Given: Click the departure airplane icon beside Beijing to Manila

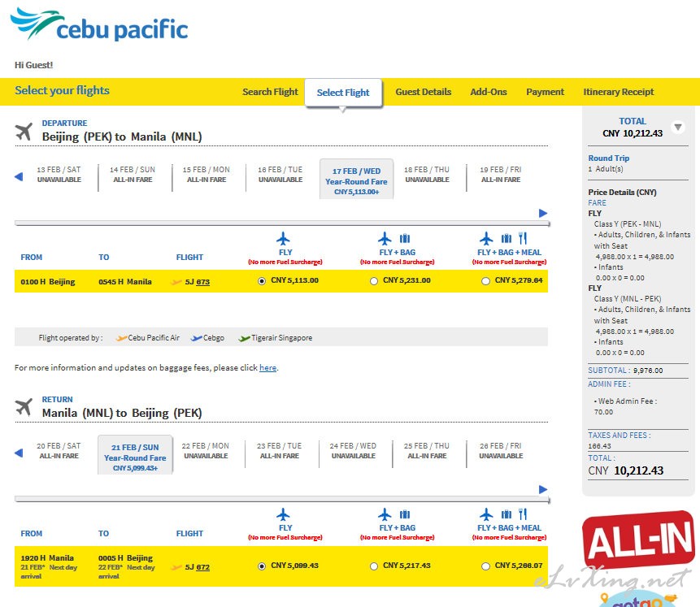Looking at the screenshot, I should pos(24,131).
